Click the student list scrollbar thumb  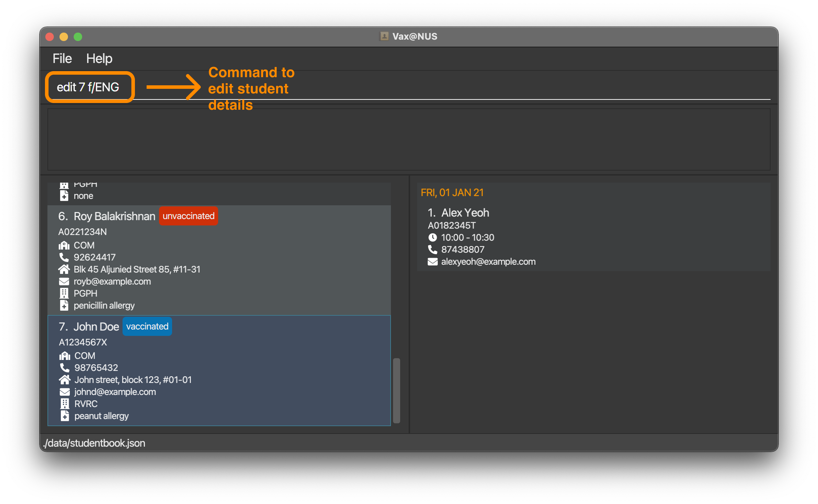click(397, 391)
